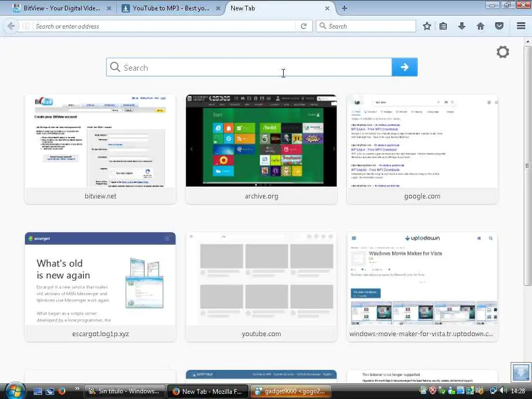
Task: Click the network connection tray icon
Action: tap(494, 391)
